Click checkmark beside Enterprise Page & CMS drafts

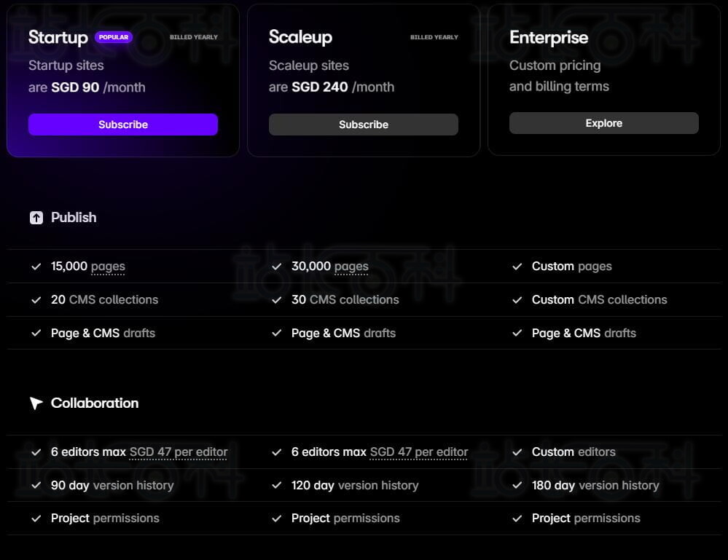(x=517, y=333)
